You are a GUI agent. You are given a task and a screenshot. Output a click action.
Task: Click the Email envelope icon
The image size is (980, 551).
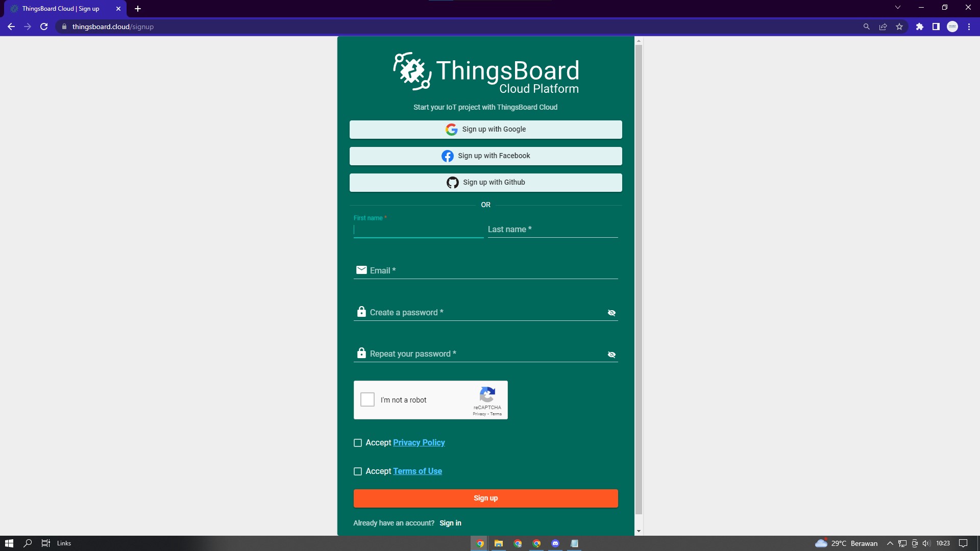pos(361,270)
